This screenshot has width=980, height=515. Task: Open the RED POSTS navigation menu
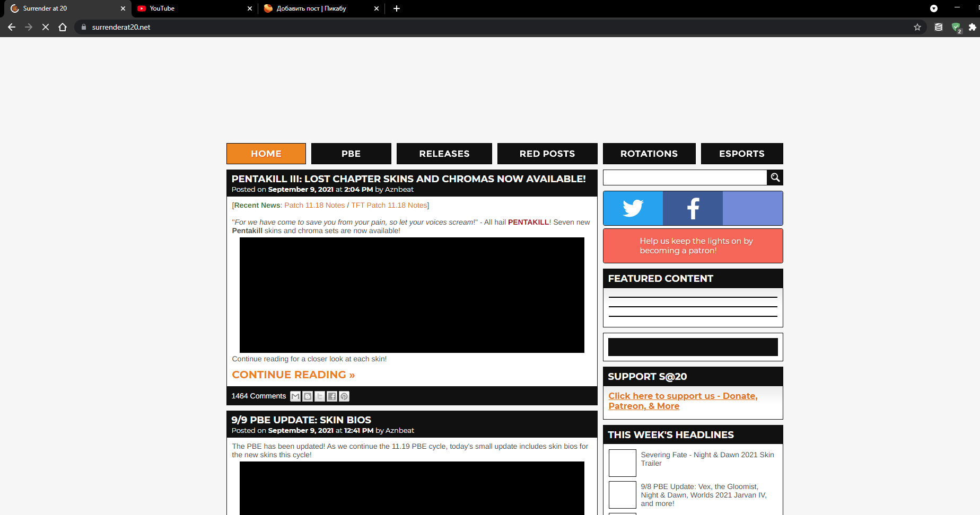[x=547, y=154]
